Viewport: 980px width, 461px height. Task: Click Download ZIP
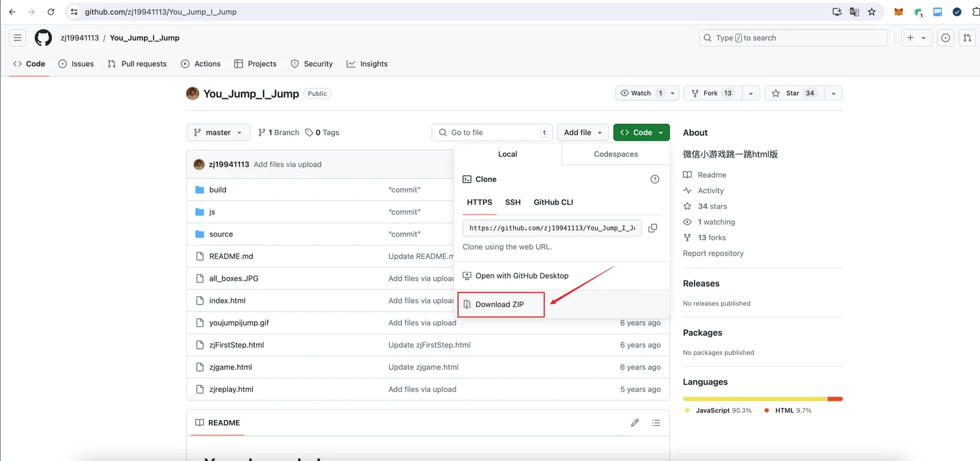(501, 304)
